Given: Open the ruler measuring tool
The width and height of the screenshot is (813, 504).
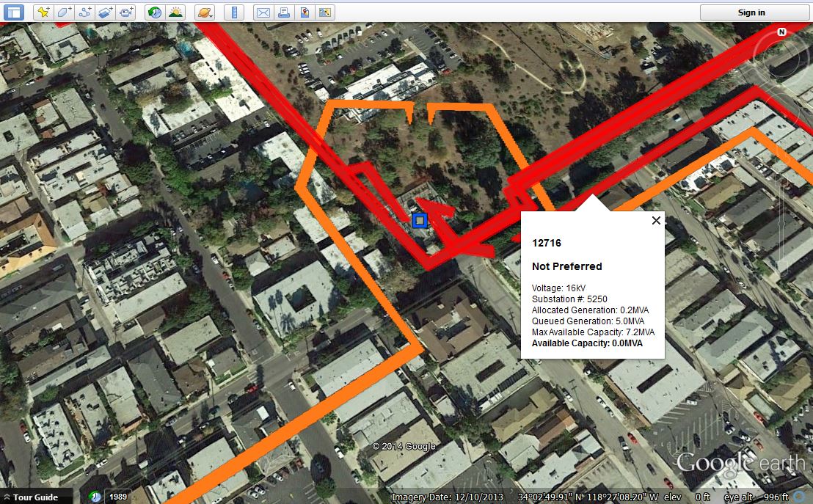Looking at the screenshot, I should 234,12.
